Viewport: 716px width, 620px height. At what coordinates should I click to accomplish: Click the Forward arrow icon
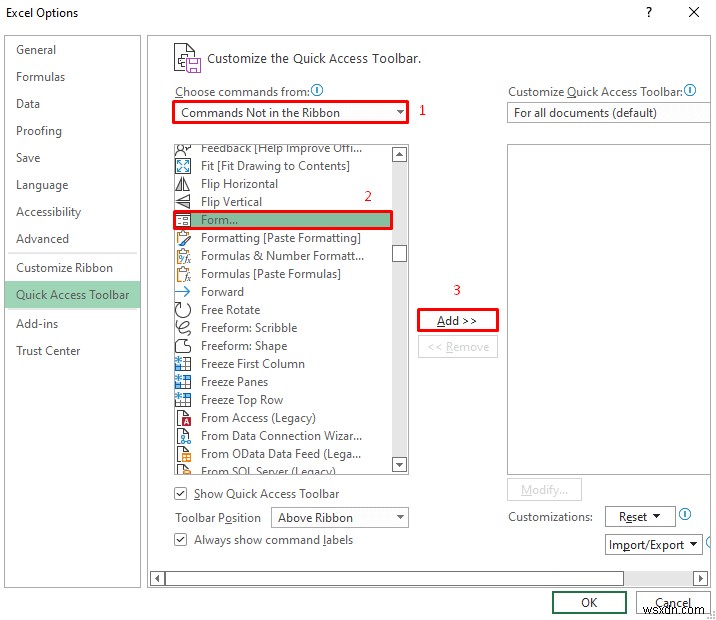(x=183, y=292)
